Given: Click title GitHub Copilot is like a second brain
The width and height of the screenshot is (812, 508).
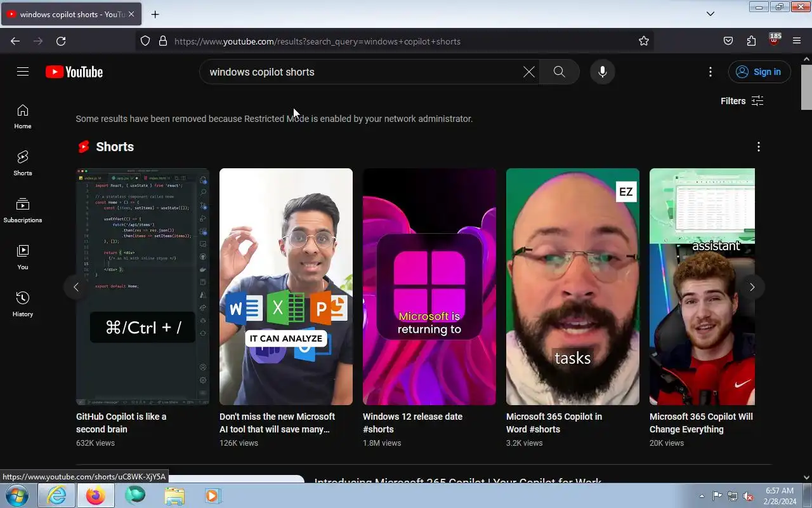Looking at the screenshot, I should point(121,423).
